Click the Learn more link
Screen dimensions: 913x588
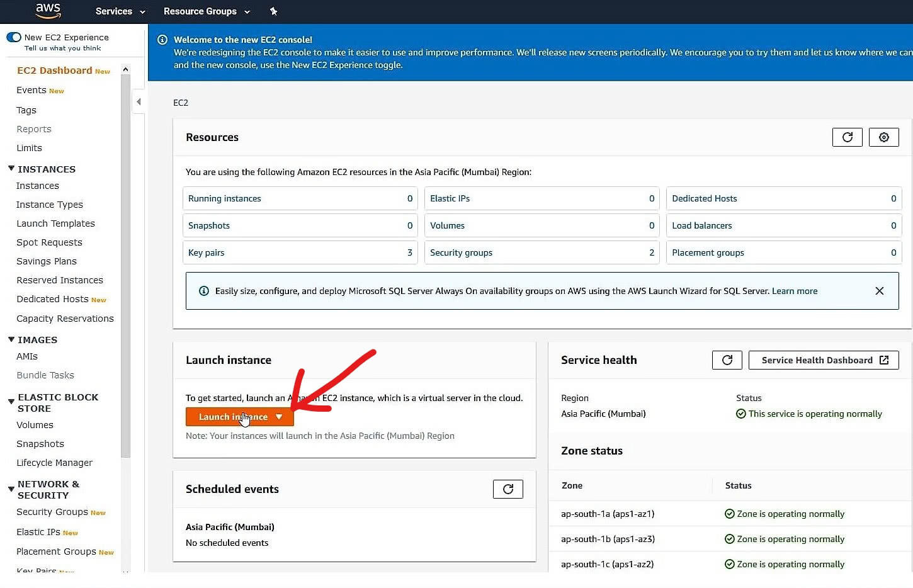pyautogui.click(x=794, y=291)
